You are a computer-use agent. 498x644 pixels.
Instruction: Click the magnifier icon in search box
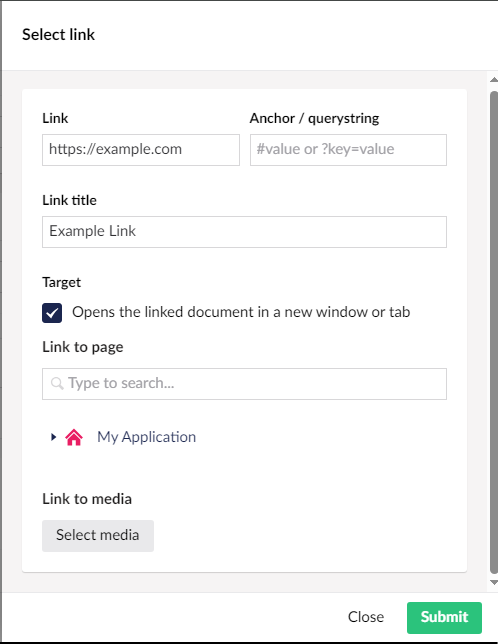(x=57, y=384)
